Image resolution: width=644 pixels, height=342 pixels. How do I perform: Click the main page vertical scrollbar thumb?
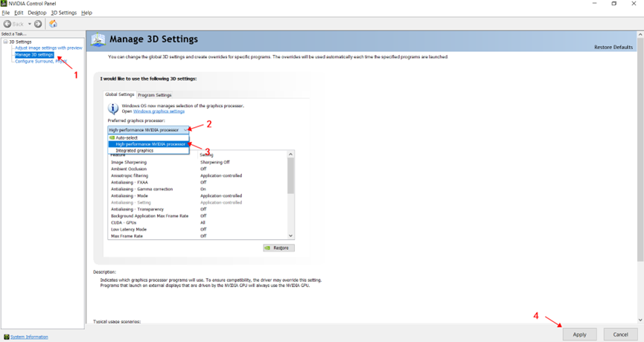[x=640, y=150]
